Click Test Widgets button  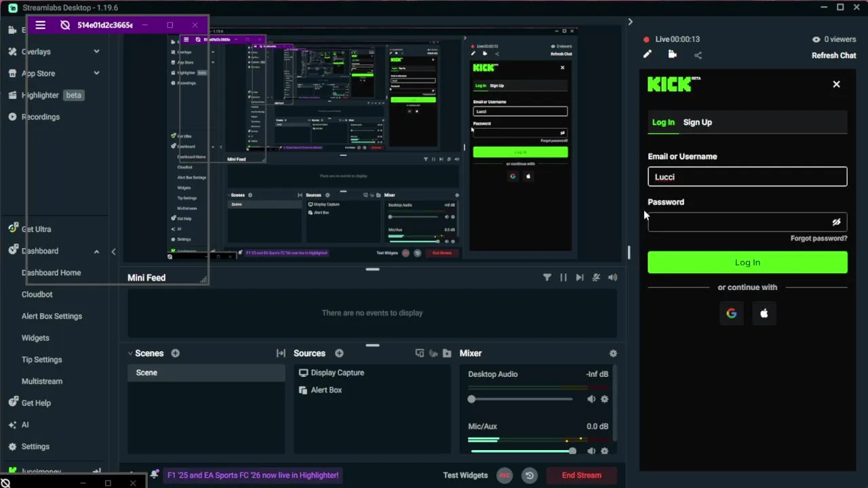click(x=465, y=475)
